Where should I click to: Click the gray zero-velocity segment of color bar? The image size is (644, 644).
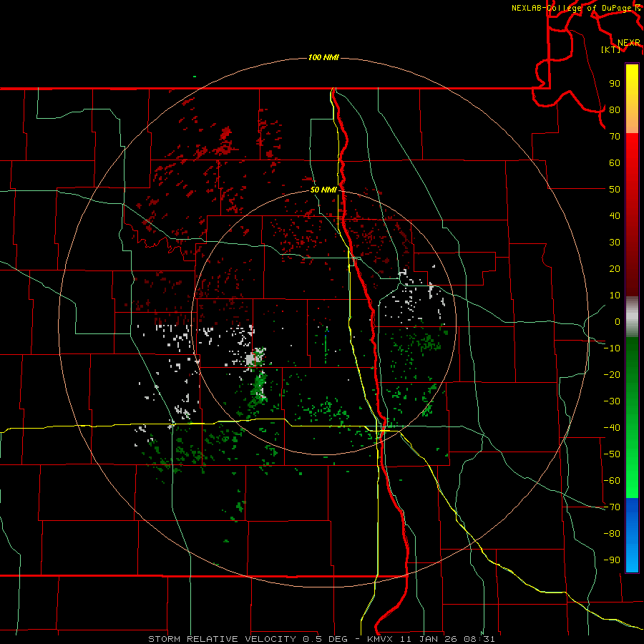click(x=632, y=317)
